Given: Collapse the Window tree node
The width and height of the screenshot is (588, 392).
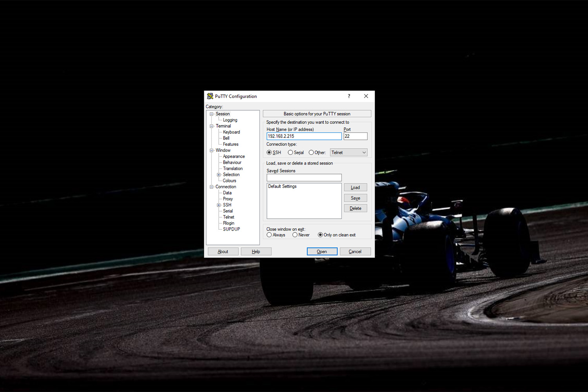Looking at the screenshot, I should [x=211, y=151].
